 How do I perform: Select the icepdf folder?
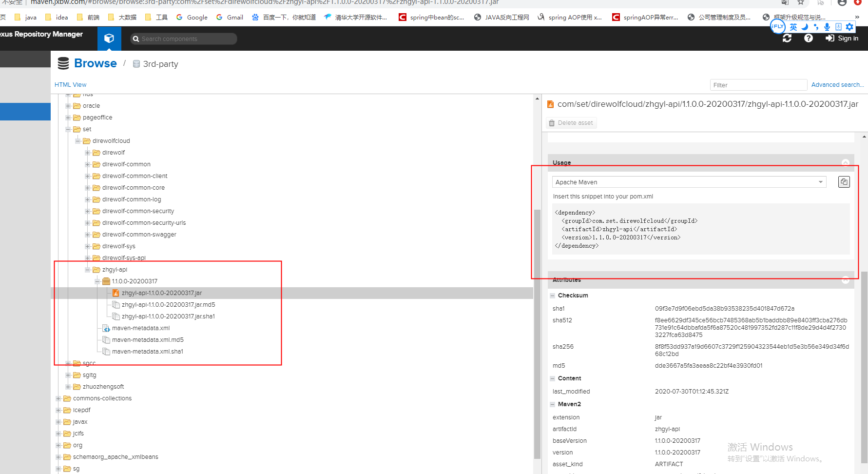[81, 410]
